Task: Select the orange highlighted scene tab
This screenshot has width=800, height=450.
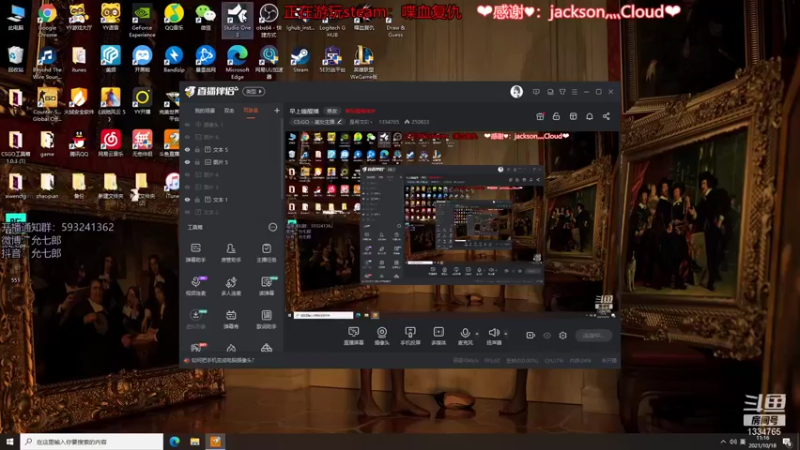Action: [x=251, y=110]
